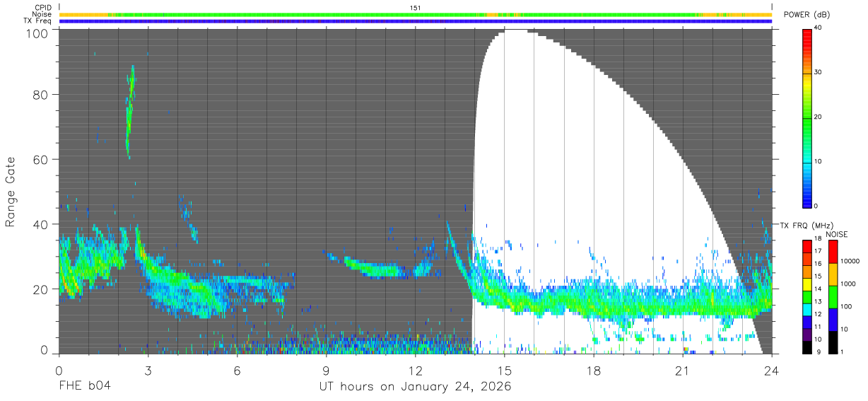Click the TX Freq row label
Screen dimensions: 868x401
click(x=37, y=21)
